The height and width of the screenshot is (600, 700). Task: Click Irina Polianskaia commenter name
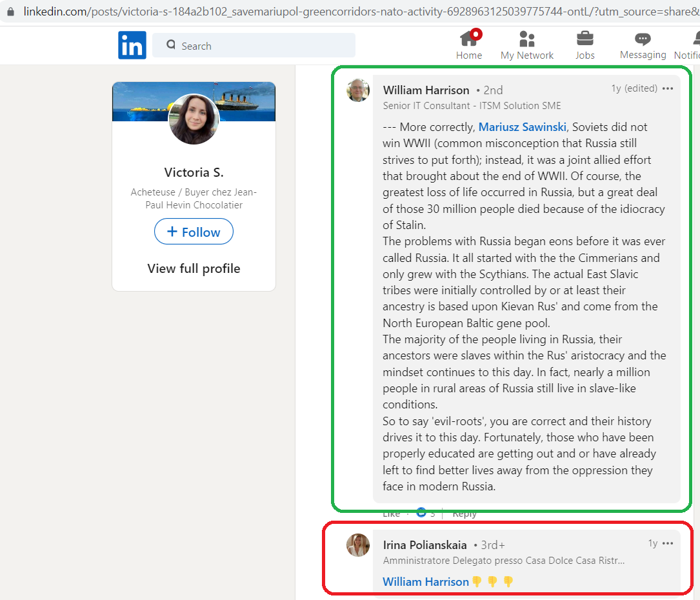point(425,545)
